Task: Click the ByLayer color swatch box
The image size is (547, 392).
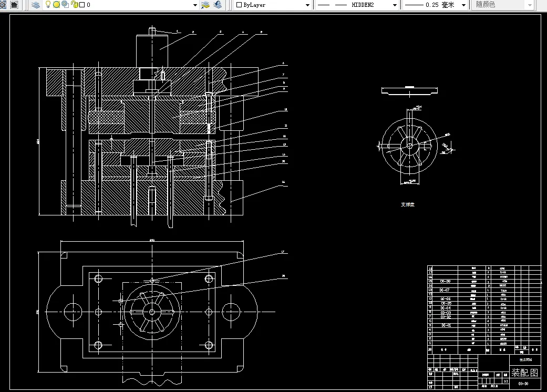Action: [239, 5]
